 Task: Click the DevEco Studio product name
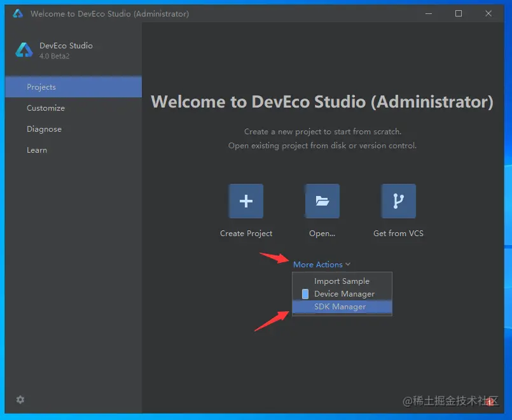click(x=66, y=45)
